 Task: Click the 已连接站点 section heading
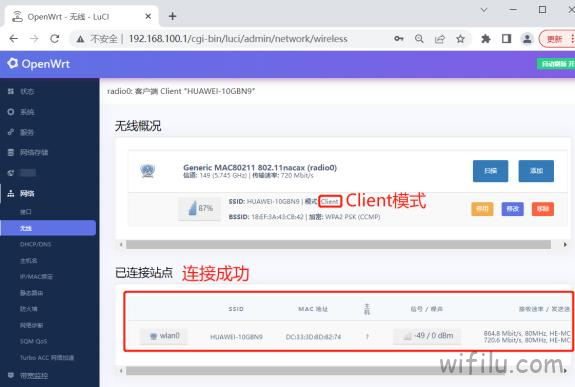(x=144, y=273)
